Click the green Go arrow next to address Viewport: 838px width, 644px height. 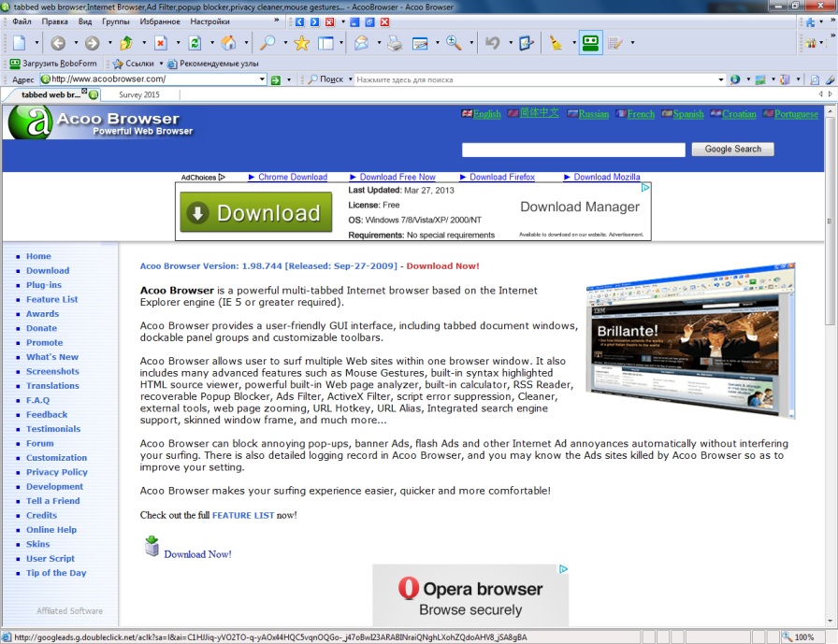click(x=275, y=80)
